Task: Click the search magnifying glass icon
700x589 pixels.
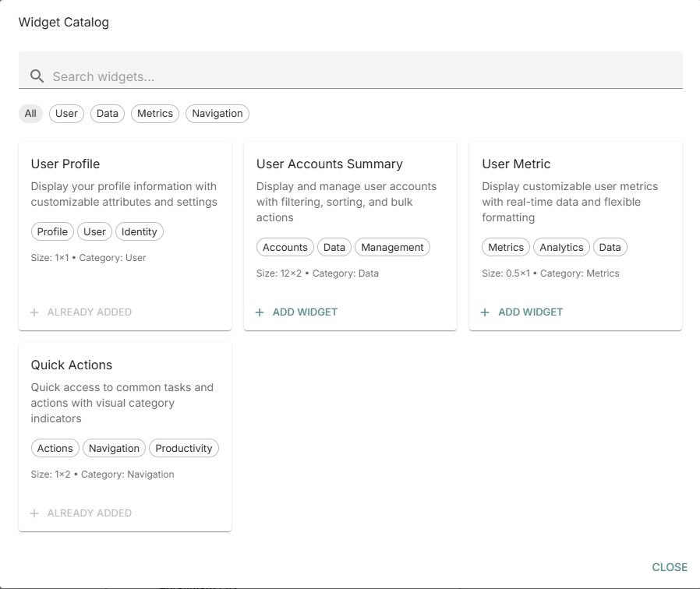Action: 37,76
